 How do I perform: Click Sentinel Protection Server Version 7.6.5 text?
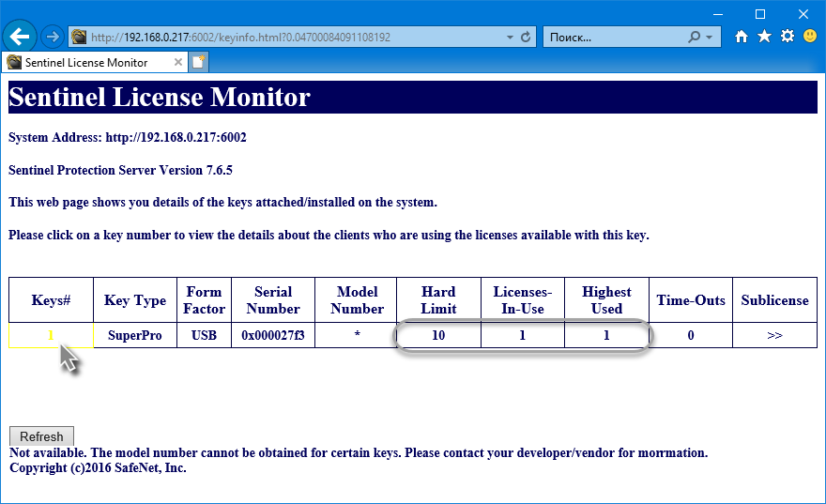(121, 170)
